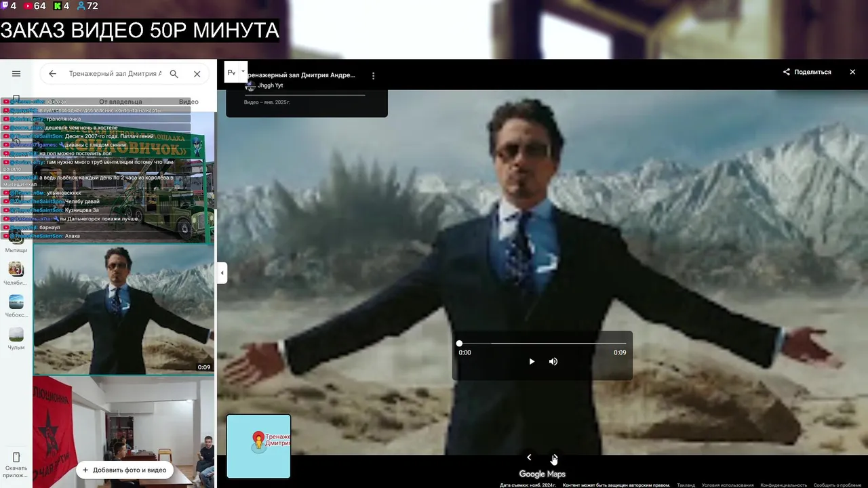Click the Сообщить о проблеме link
The image size is (868, 488).
click(x=837, y=485)
